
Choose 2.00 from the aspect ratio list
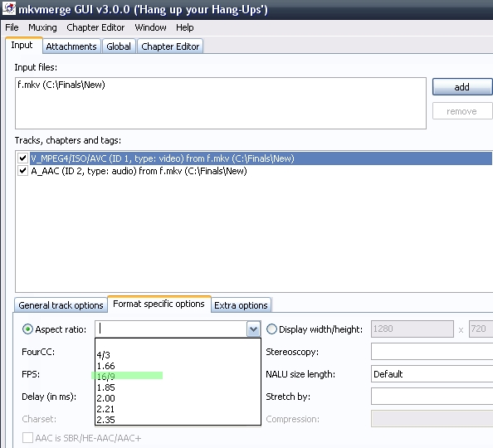point(178,398)
